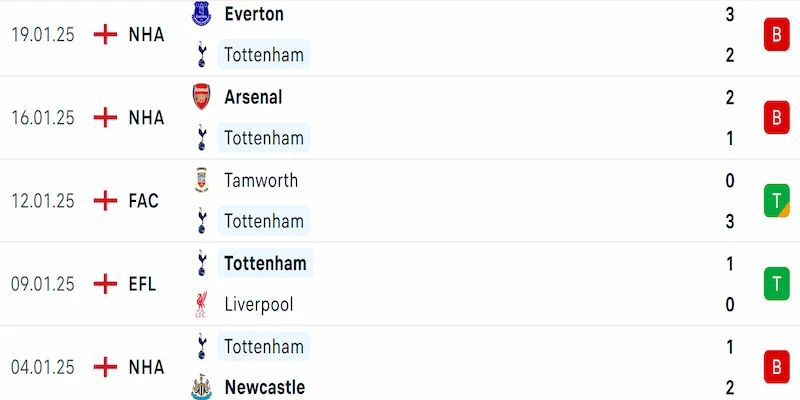Select the FAC competition label
This screenshot has height=400, width=800.
(143, 201)
